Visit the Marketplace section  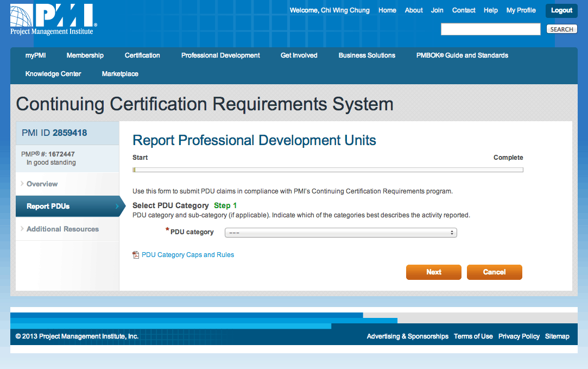[119, 73]
